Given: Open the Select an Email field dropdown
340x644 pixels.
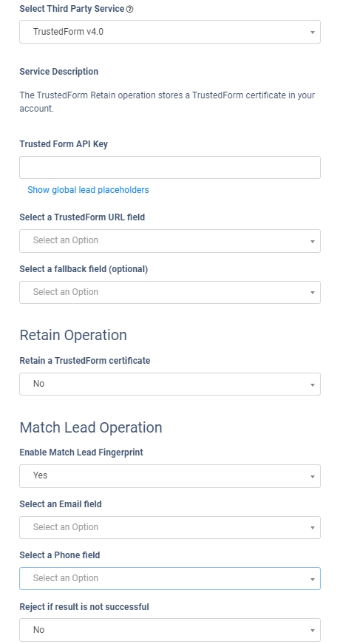Looking at the screenshot, I should click(169, 527).
